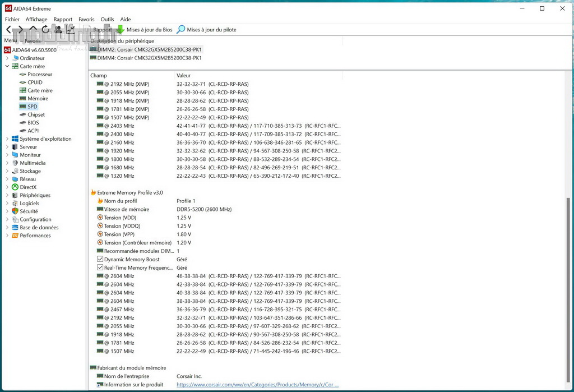The height and width of the screenshot is (392, 574).
Task: Switch to the Menu tab in sidebar
Action: 10,40
